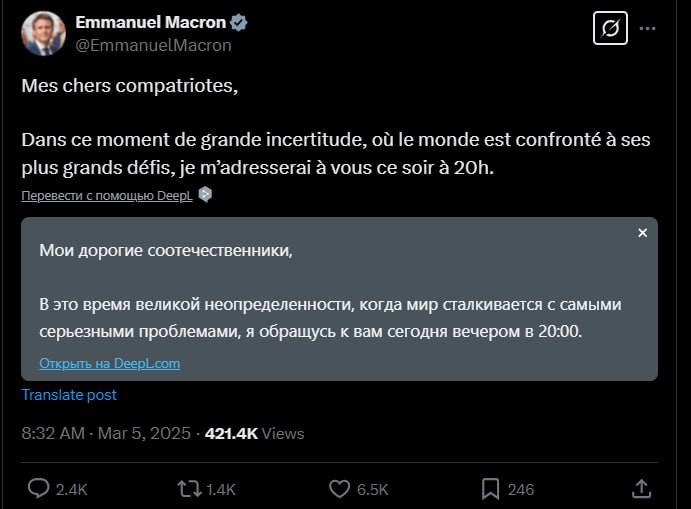Reply to the post via comment icon
Viewport: 691px width, 509px height.
(39, 488)
